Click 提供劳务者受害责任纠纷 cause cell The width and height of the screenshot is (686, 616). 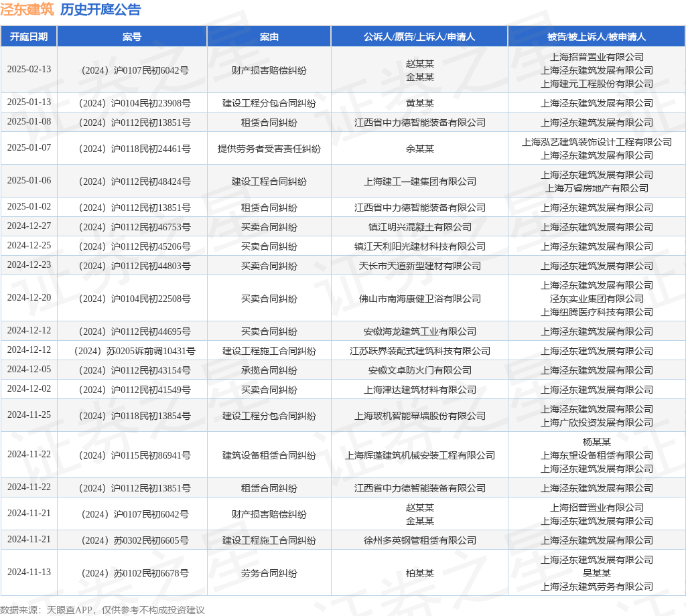click(269, 149)
